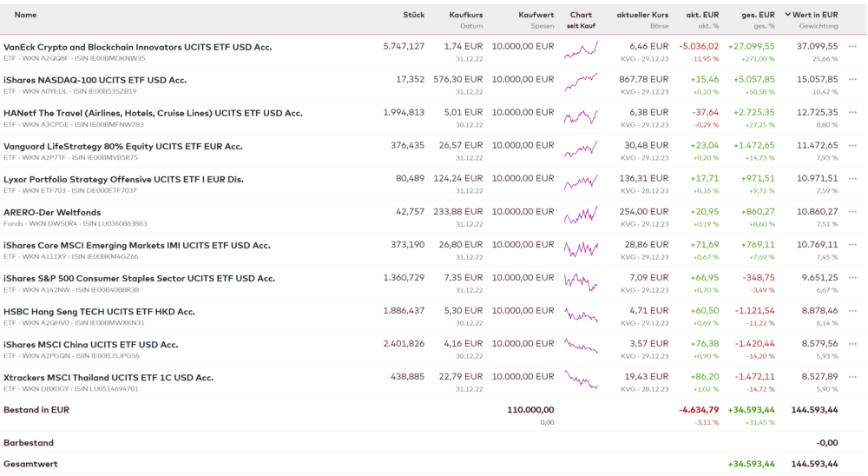The height and width of the screenshot is (476, 868).
Task: Open the VanEck Crypto and Blockchain Innovators link
Action: coord(137,47)
